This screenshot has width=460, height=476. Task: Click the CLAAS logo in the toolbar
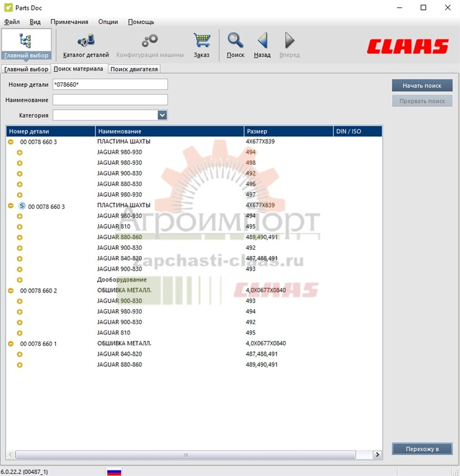tap(407, 46)
